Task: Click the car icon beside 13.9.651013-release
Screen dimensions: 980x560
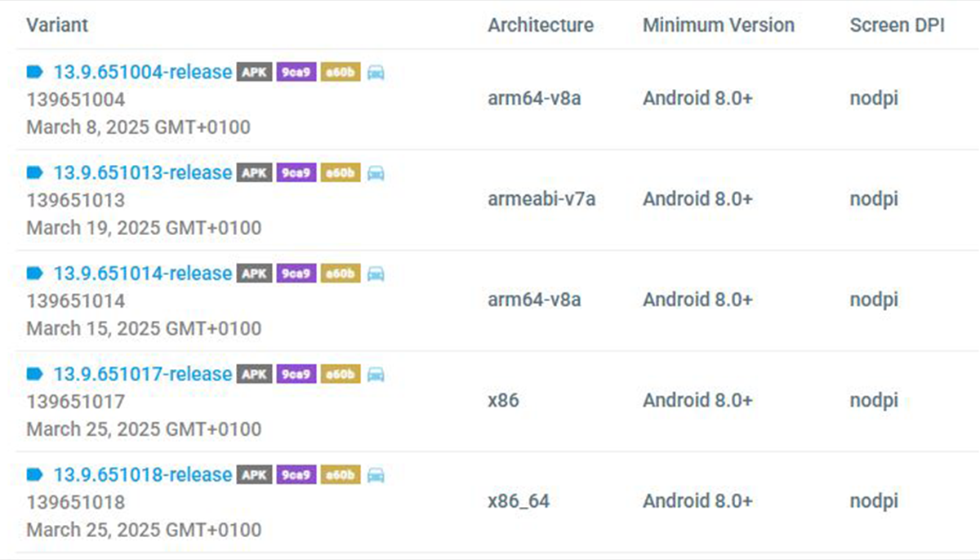Action: tap(376, 173)
